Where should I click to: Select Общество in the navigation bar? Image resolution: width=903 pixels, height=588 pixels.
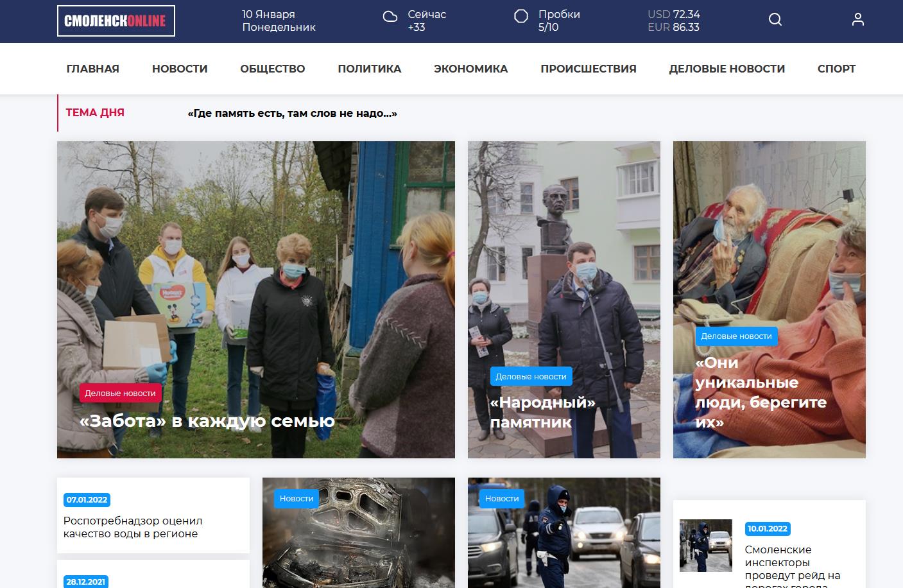click(x=273, y=69)
